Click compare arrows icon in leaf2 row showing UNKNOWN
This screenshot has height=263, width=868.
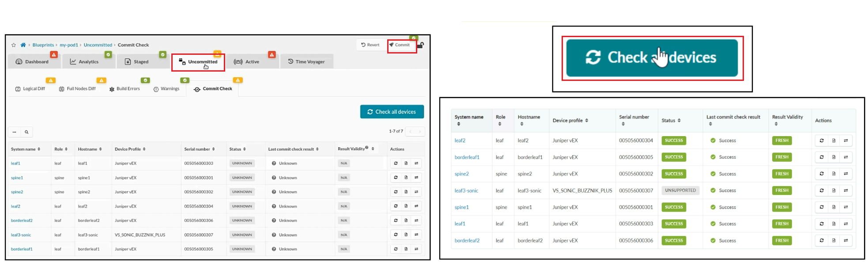pos(416,206)
